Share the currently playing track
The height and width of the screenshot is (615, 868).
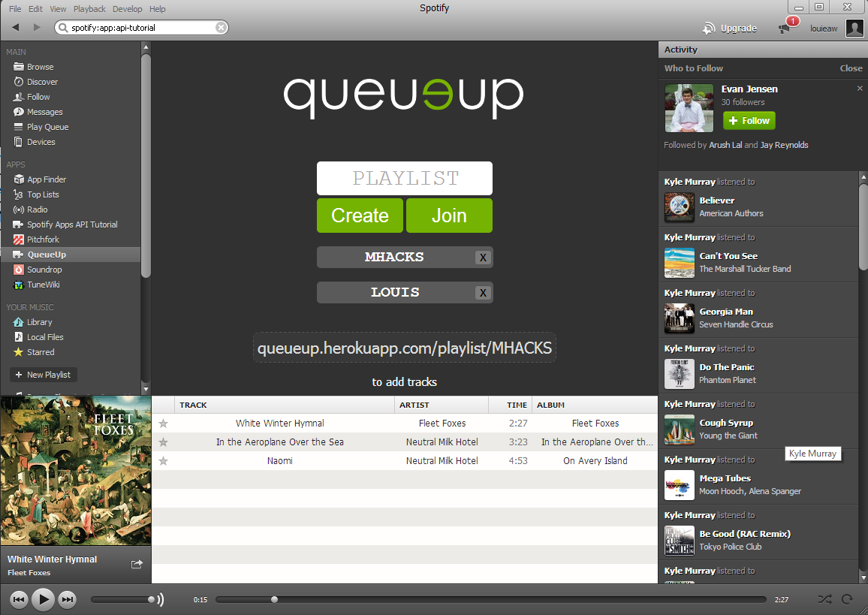pyautogui.click(x=137, y=564)
